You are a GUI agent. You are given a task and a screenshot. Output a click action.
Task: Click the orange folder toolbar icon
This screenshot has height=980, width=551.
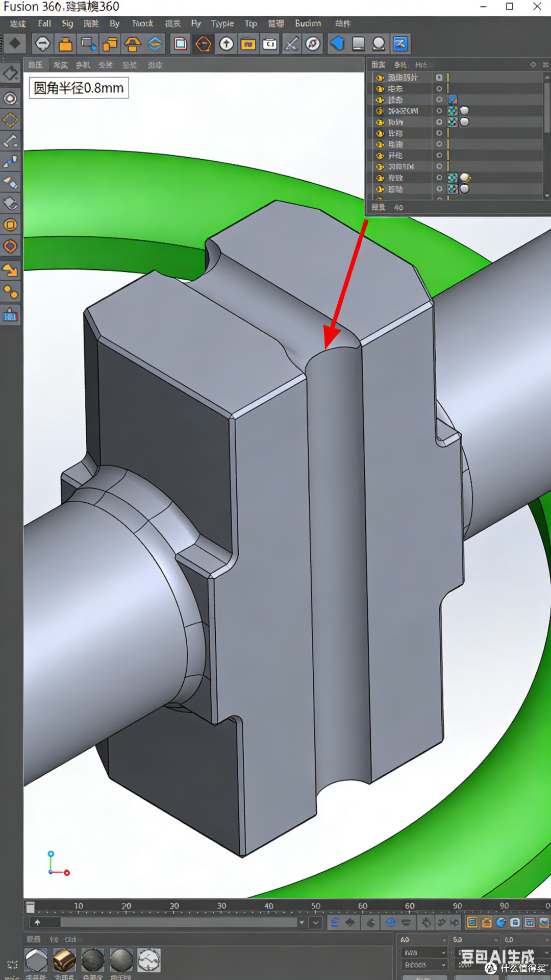click(x=248, y=44)
